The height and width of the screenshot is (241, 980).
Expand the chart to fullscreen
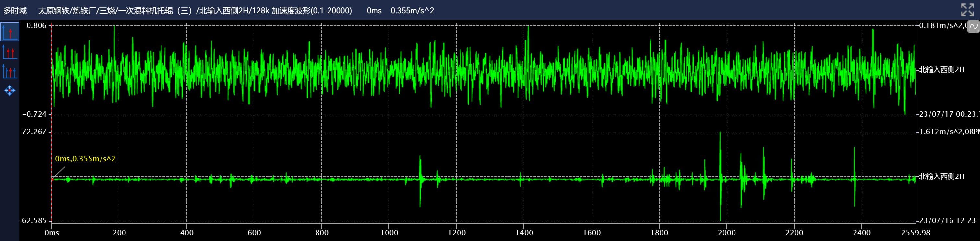click(967, 10)
